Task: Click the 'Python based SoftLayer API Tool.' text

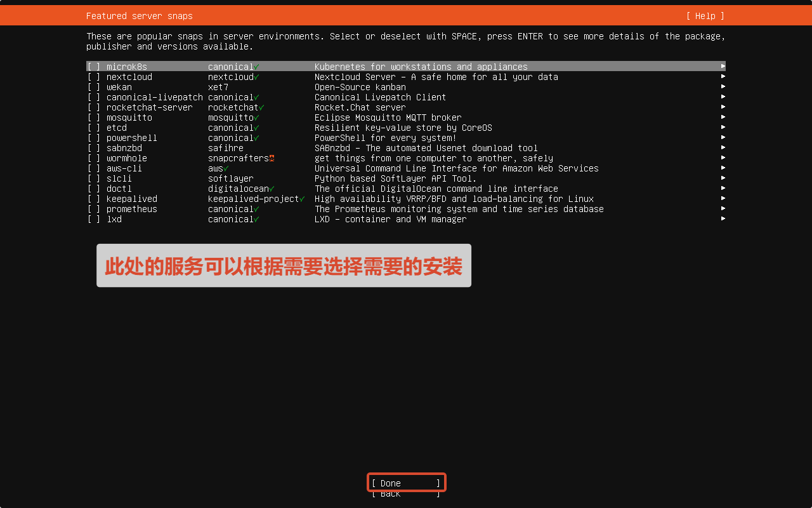Action: coord(396,178)
